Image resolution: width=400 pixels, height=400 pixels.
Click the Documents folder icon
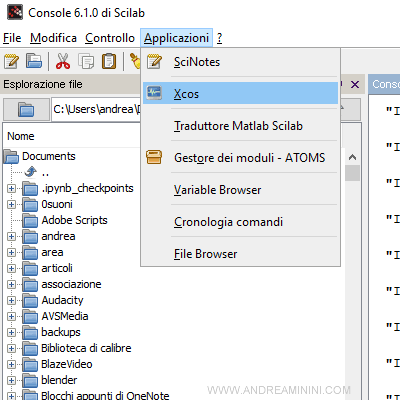(x=11, y=156)
